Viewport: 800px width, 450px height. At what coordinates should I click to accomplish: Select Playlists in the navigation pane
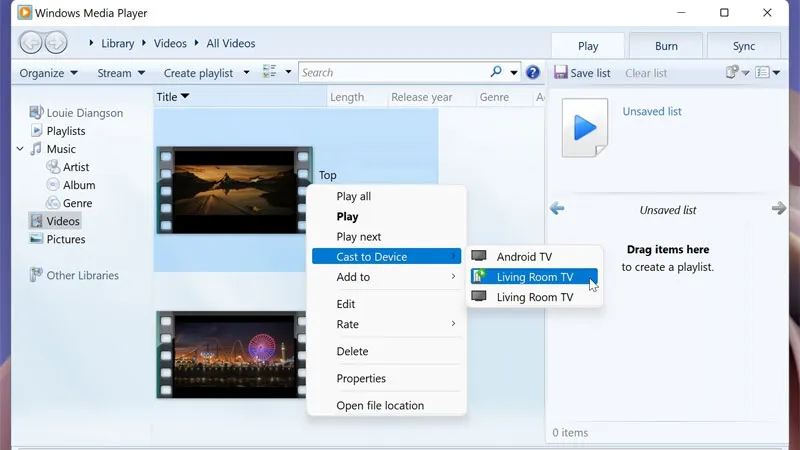(65, 131)
